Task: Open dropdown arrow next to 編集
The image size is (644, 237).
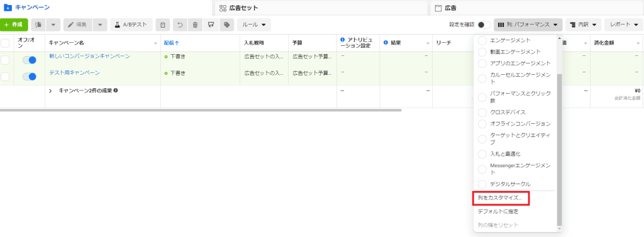Action: (100, 25)
